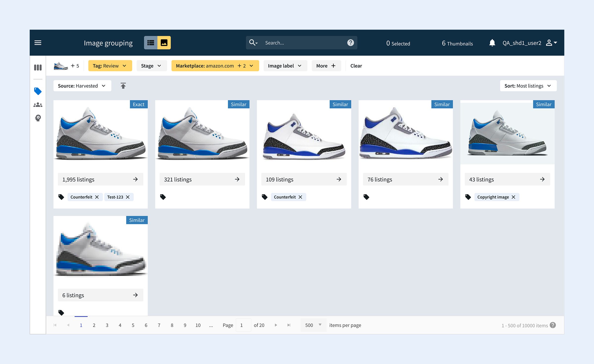Click the tag icon on 109 listings card

tap(265, 197)
